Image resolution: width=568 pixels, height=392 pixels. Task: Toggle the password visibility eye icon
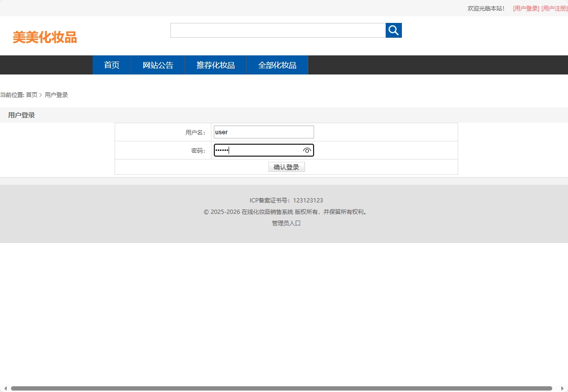click(307, 150)
